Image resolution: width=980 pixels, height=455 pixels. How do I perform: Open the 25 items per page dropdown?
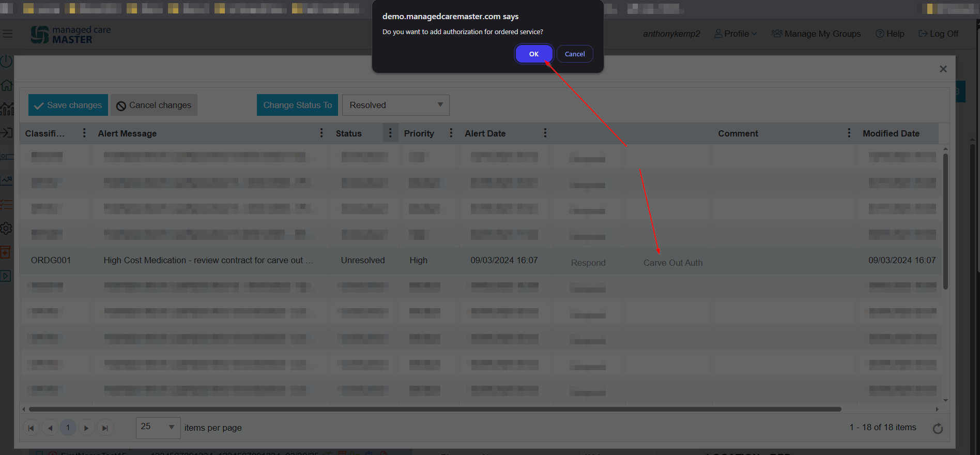click(158, 428)
